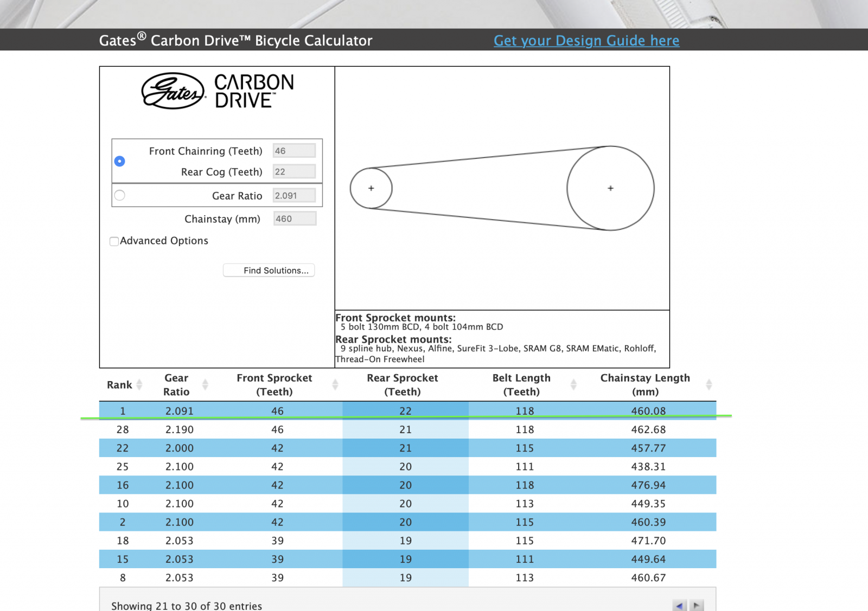This screenshot has width=868, height=611.
Task: Sort table by Gear Ratio arrows
Action: pos(205,384)
